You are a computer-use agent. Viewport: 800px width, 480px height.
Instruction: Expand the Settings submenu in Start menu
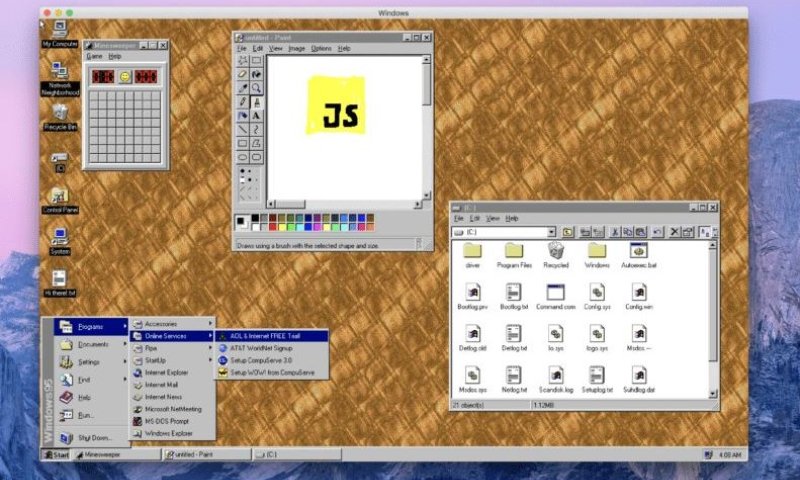[x=89, y=362]
